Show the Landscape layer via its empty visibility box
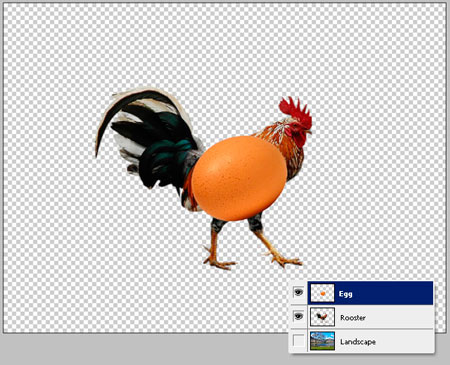Screen dimensions: 450x365 tap(298, 341)
